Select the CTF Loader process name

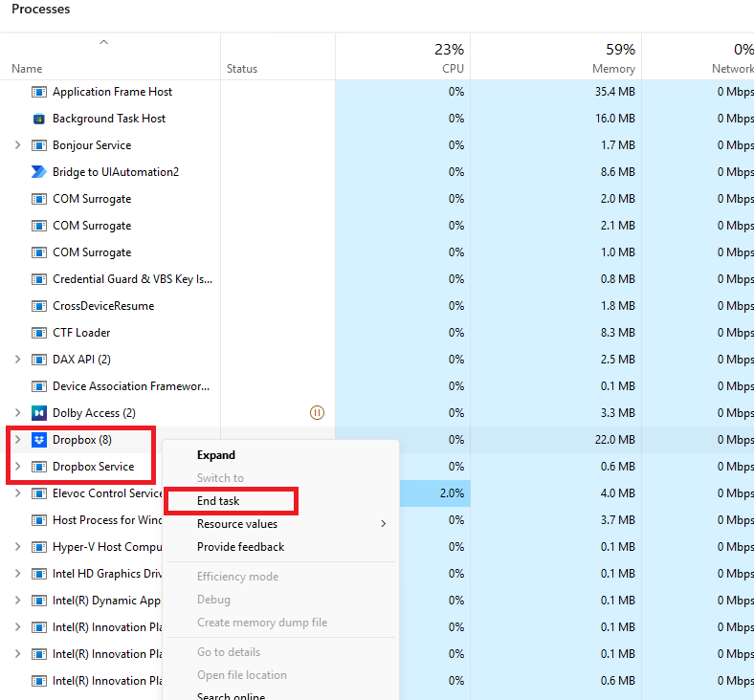(81, 333)
